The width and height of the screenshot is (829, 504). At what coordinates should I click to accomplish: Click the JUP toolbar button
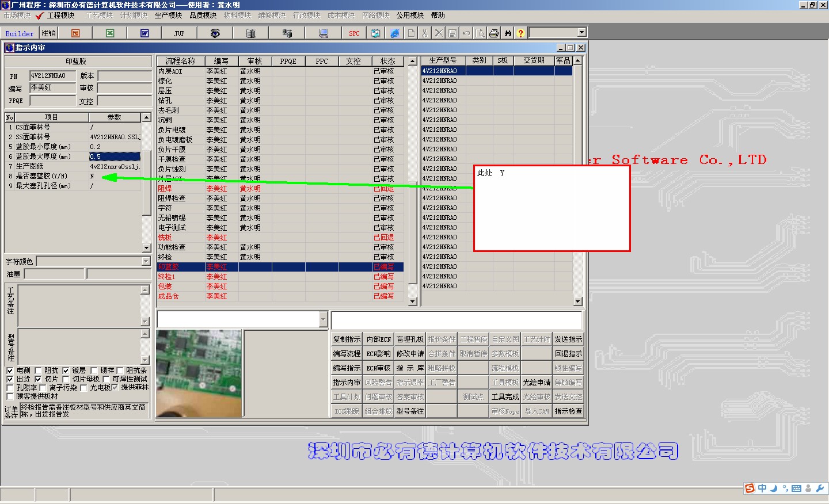point(179,33)
